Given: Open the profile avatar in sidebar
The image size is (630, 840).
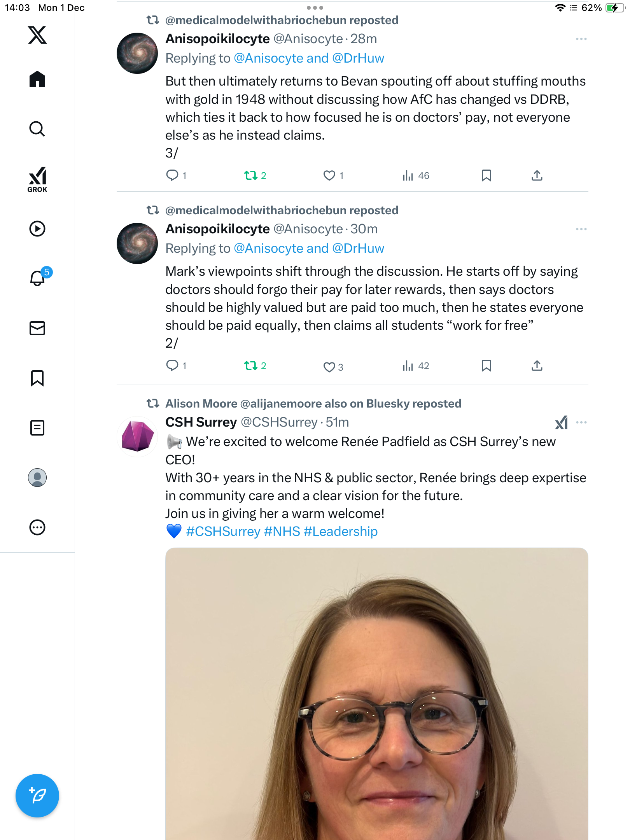Looking at the screenshot, I should point(37,478).
